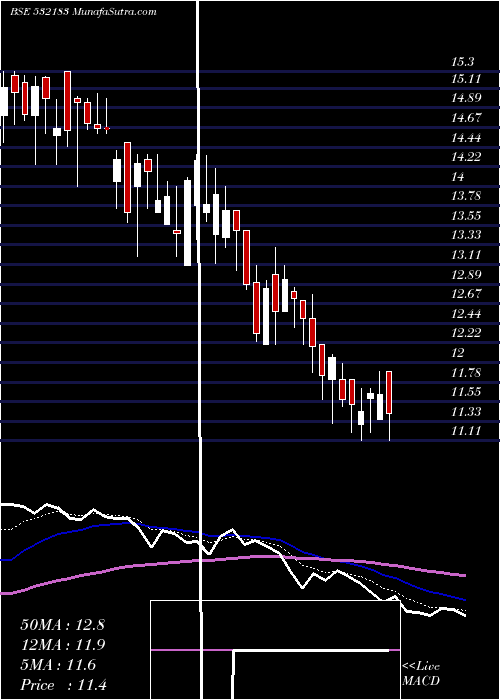Click the 12.89 price axis label

pos(467,274)
